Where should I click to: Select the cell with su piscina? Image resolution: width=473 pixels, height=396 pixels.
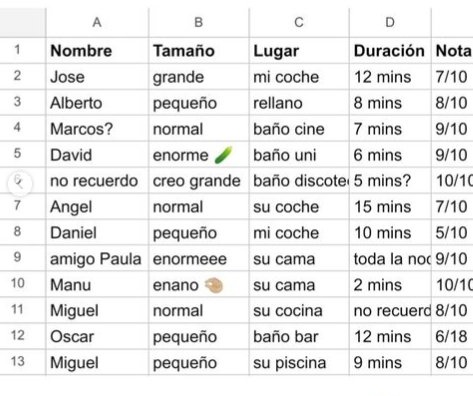(299, 362)
